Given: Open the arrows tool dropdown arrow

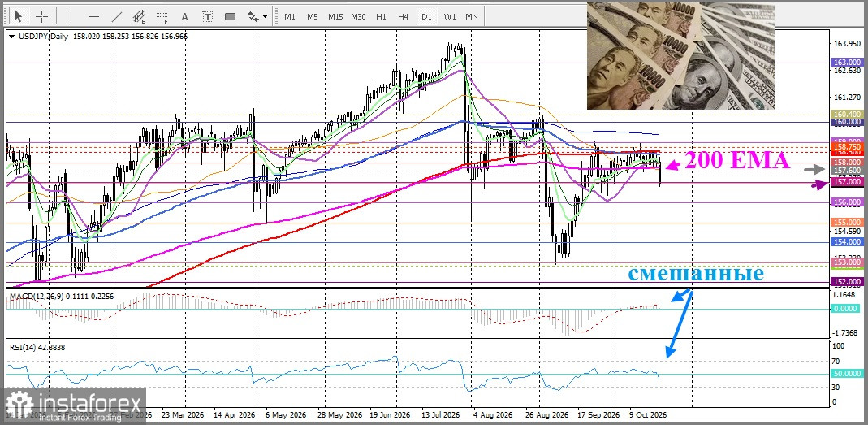Looking at the screenshot, I should [x=266, y=16].
